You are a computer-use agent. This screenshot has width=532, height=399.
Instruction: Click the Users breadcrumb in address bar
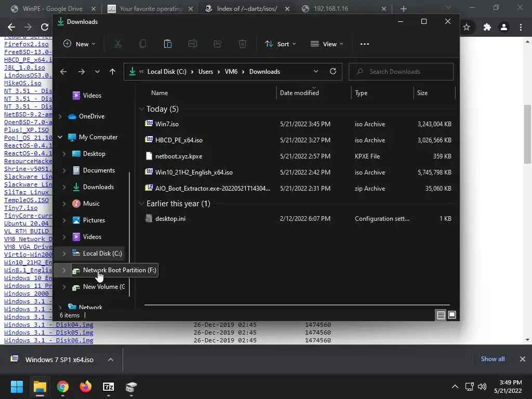[x=206, y=72]
